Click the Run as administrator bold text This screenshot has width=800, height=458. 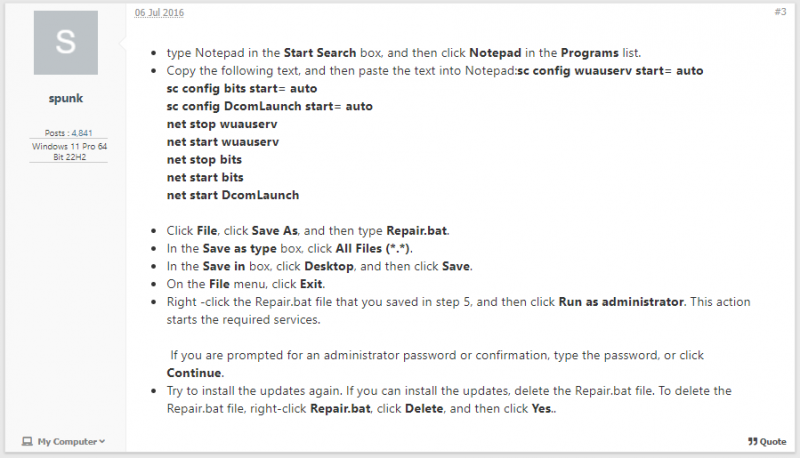pyautogui.click(x=621, y=302)
